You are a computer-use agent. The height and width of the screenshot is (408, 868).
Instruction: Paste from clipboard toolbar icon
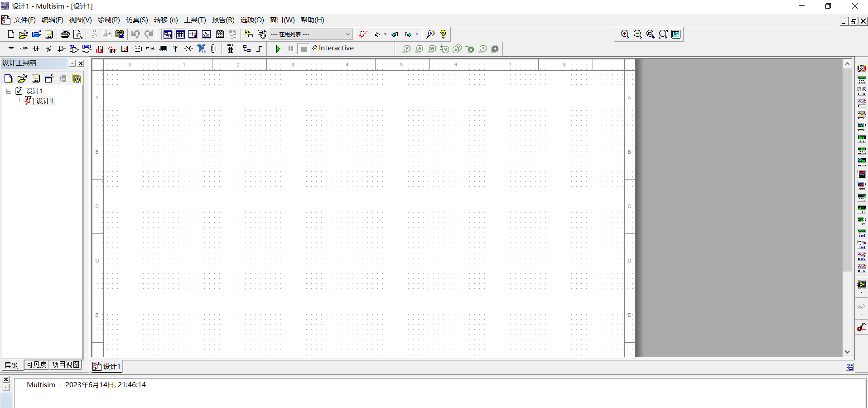(x=120, y=34)
